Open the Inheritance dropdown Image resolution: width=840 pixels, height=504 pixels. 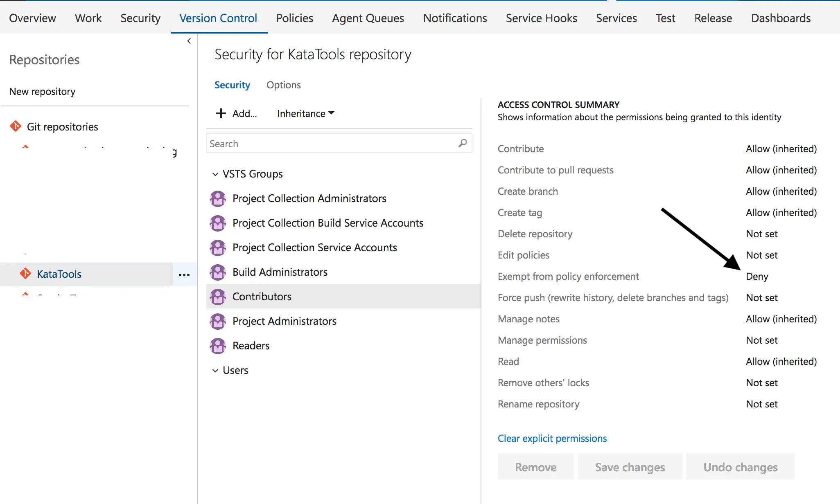click(305, 113)
